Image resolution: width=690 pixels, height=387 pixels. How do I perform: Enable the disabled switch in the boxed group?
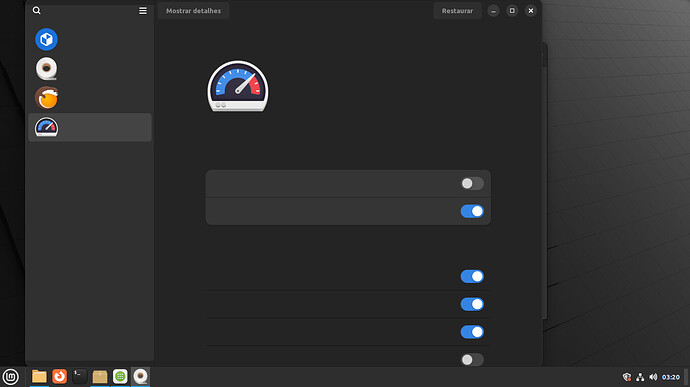click(472, 184)
